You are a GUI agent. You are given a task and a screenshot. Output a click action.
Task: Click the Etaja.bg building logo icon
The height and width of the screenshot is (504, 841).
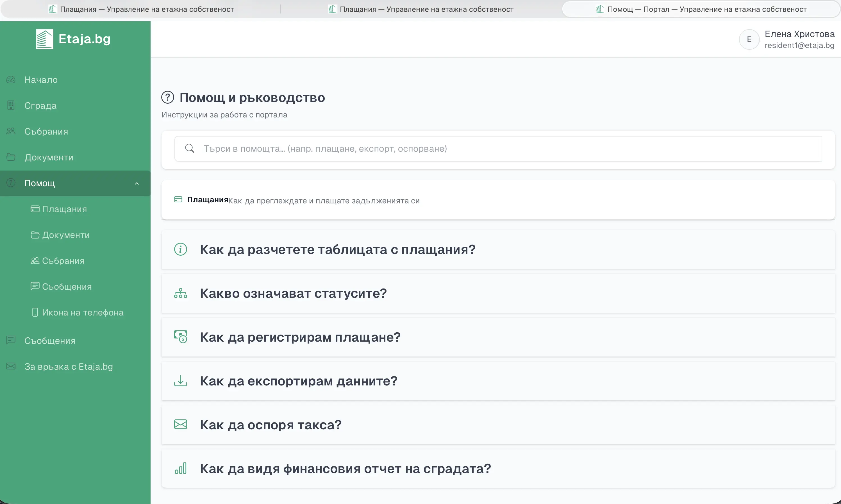tap(45, 39)
